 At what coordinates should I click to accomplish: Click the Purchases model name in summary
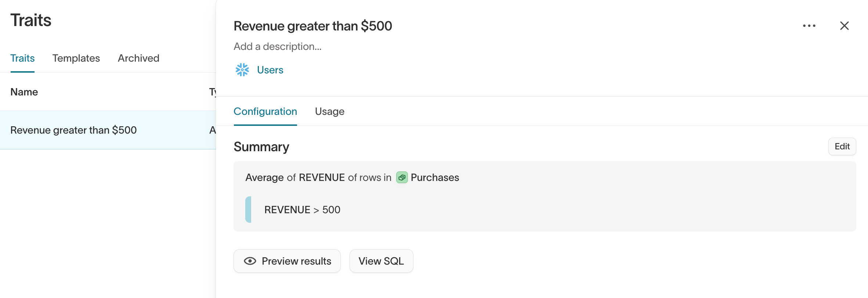[435, 178]
